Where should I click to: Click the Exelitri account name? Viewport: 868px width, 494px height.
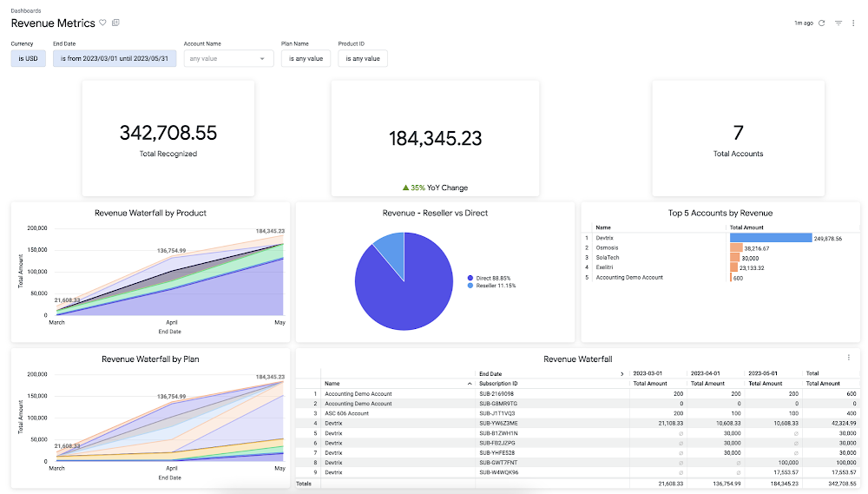[x=604, y=267]
